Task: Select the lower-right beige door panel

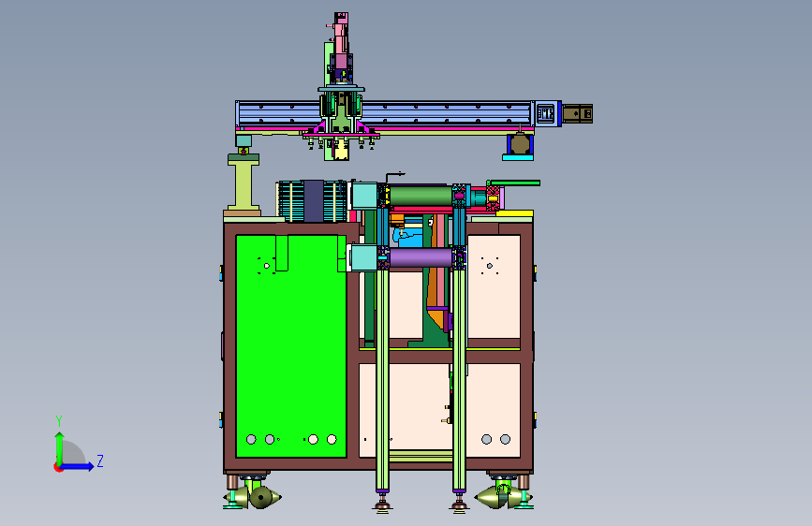Action: [493, 411]
